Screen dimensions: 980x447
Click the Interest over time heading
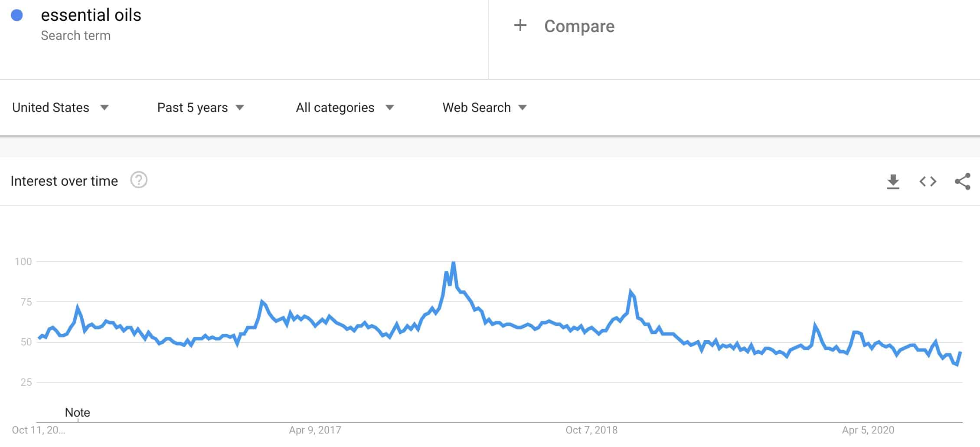(x=64, y=181)
